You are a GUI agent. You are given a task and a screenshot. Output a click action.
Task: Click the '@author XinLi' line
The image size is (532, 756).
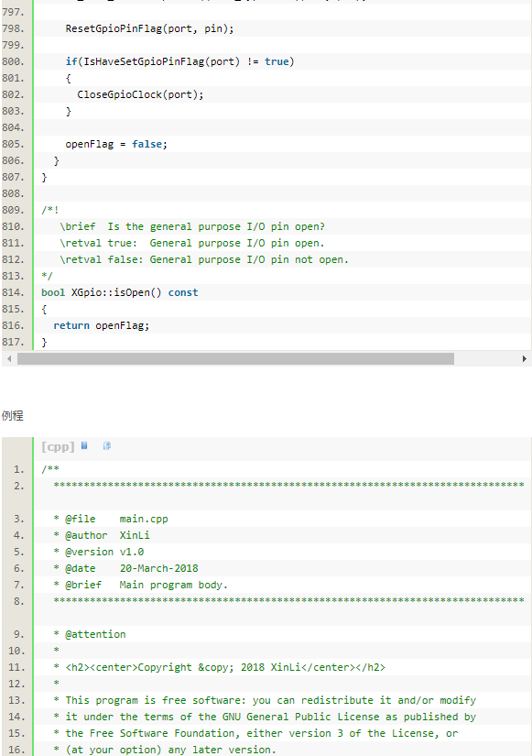pos(102,535)
